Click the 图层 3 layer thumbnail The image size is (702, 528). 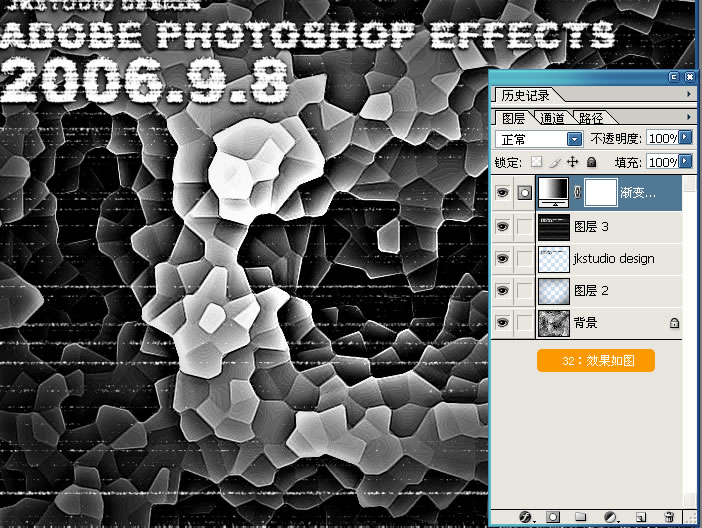(554, 227)
